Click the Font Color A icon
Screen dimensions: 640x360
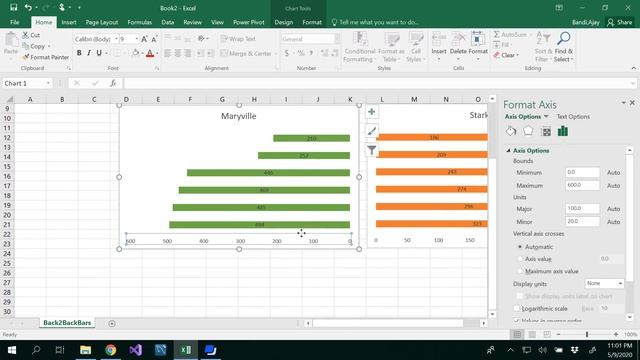click(x=150, y=53)
